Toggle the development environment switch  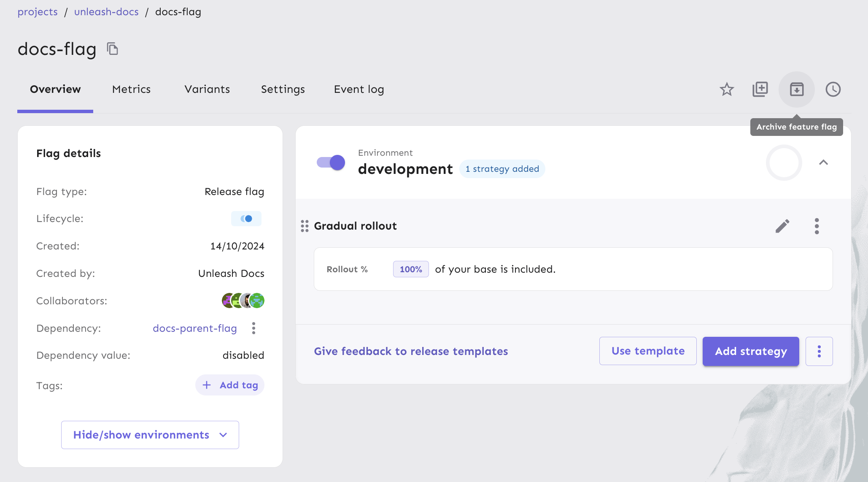coord(331,162)
